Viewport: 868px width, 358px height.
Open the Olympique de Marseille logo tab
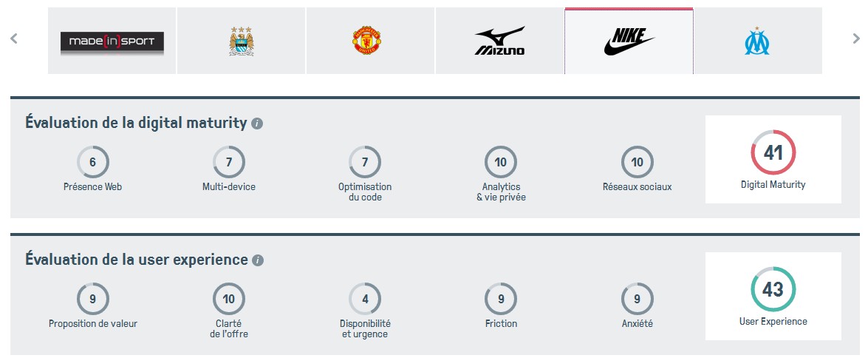click(757, 41)
